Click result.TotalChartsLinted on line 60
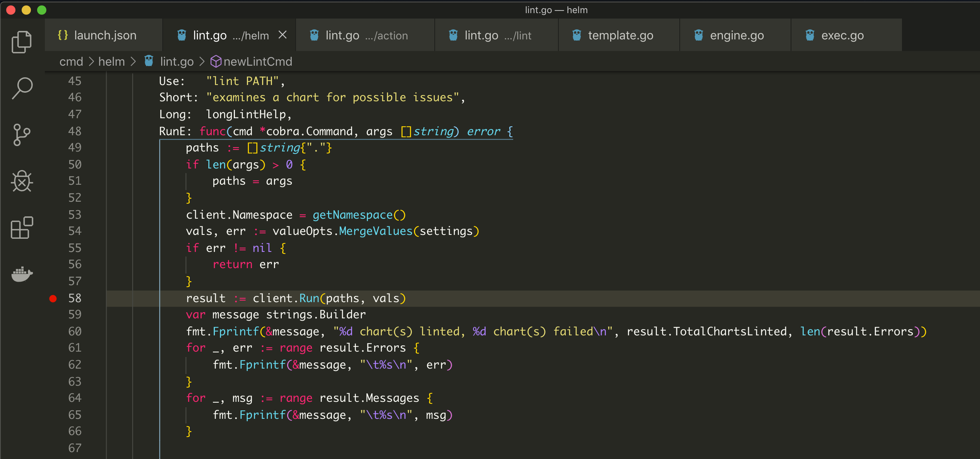This screenshot has height=459, width=980. [x=706, y=331]
